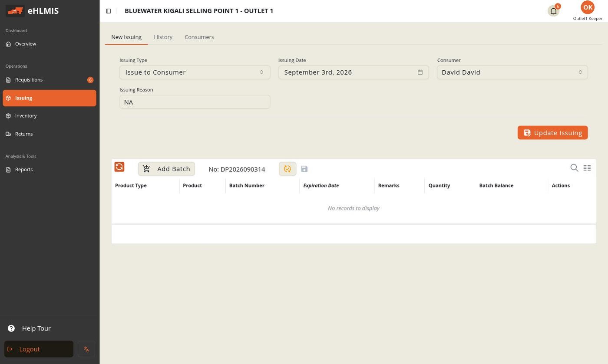Sort by Product column header
This screenshot has width=608, height=364.
coord(192,185)
